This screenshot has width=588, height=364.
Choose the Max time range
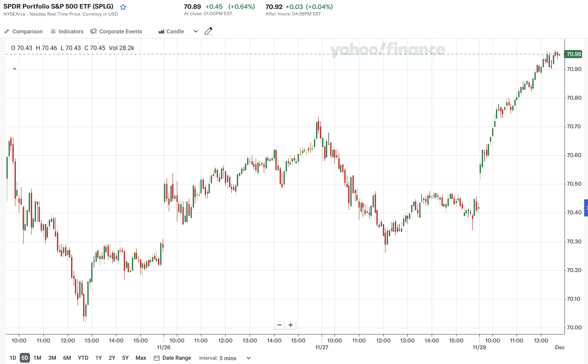point(141,358)
